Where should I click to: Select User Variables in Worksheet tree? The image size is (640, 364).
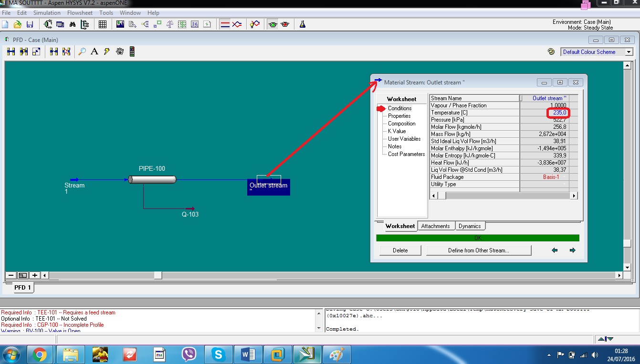[404, 139]
